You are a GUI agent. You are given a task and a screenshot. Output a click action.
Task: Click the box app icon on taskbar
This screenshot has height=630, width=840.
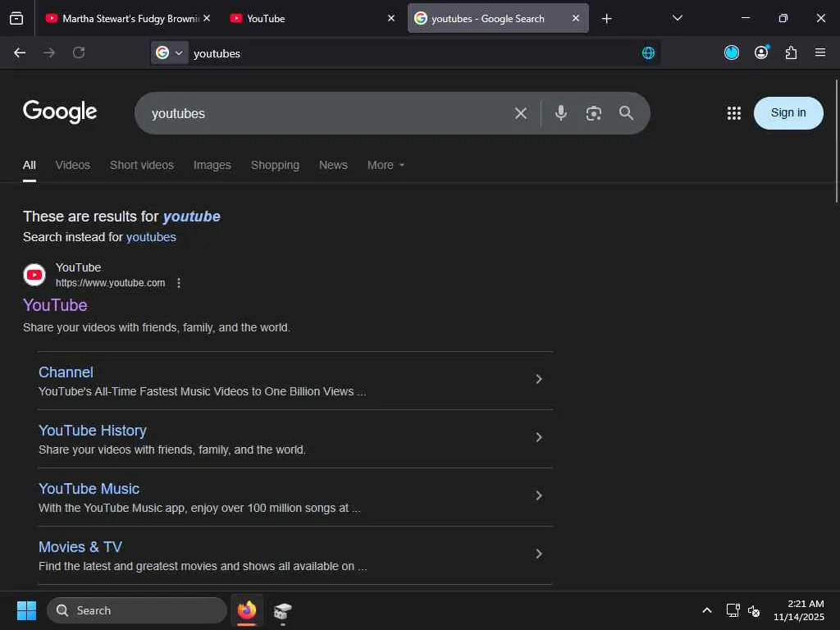283,610
